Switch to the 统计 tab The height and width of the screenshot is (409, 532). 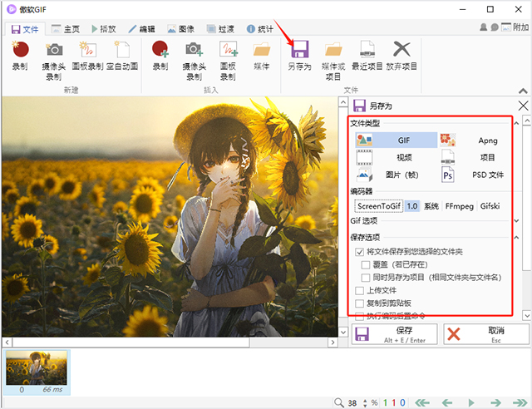(260, 29)
